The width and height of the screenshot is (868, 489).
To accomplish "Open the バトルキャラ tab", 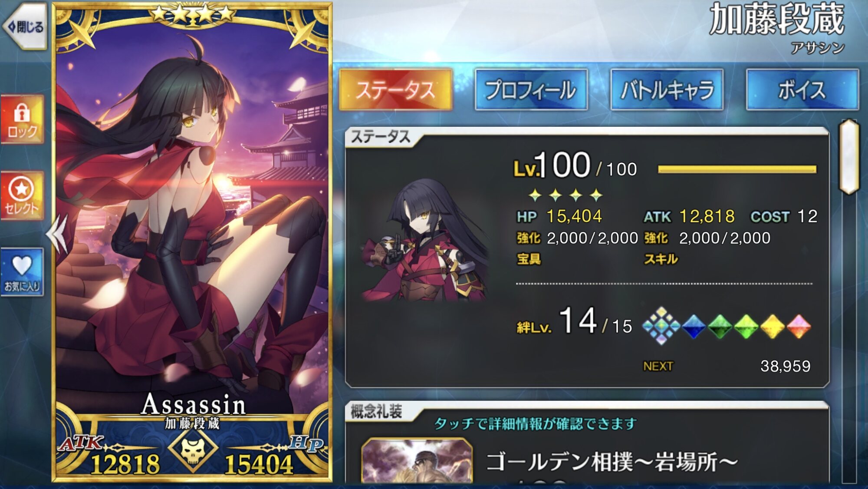I will pos(667,90).
